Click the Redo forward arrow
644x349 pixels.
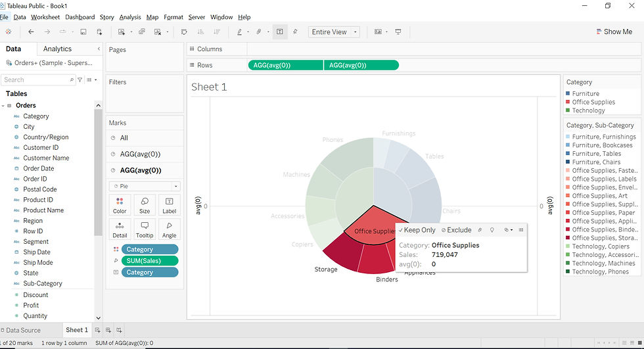pos(47,32)
